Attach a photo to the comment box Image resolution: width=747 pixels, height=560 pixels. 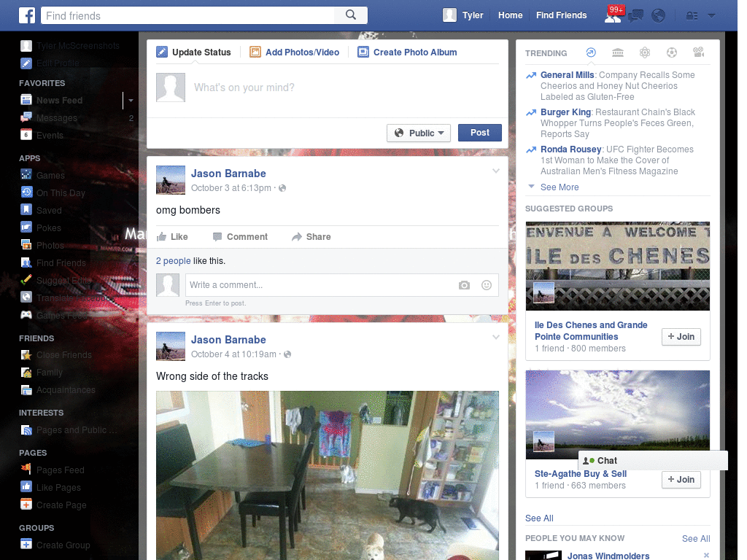tap(465, 285)
